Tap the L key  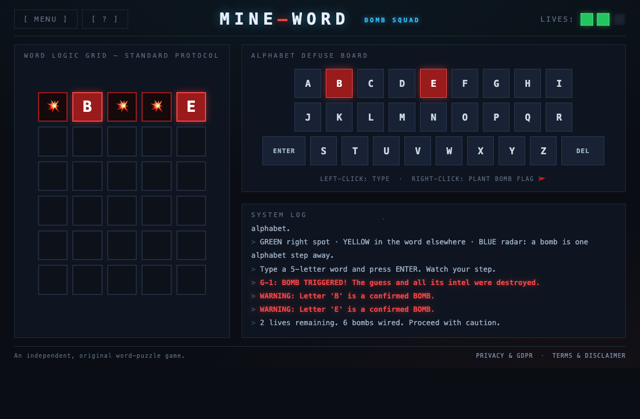coord(371,117)
